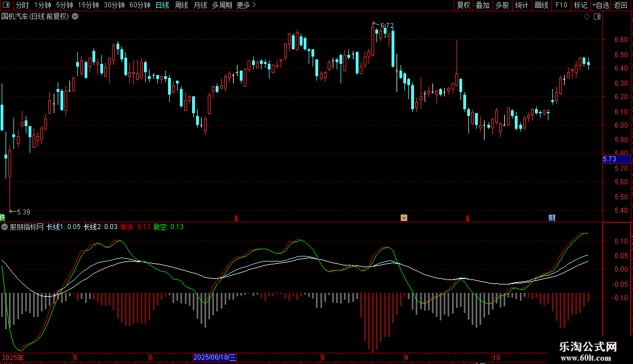633x364 pixels.
Task: Open 多股 multi-stock view
Action: pyautogui.click(x=502, y=5)
